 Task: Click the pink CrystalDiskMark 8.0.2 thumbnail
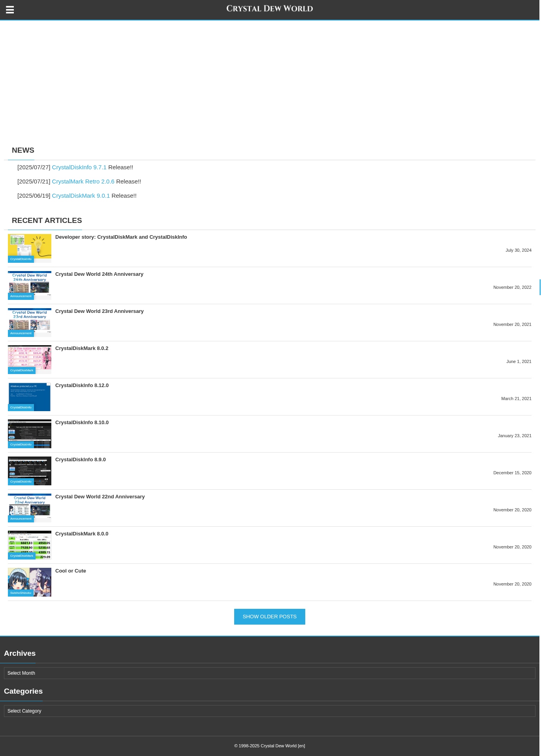30,357
